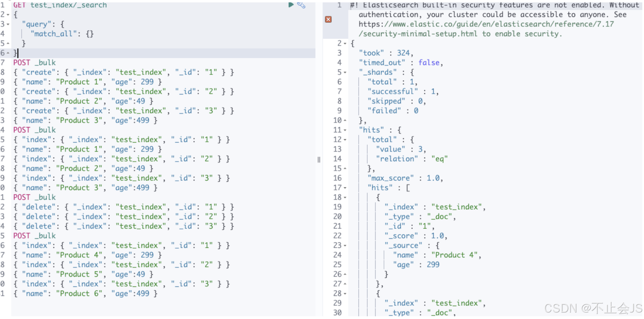Open the wrench actions menu for request

(301, 5)
